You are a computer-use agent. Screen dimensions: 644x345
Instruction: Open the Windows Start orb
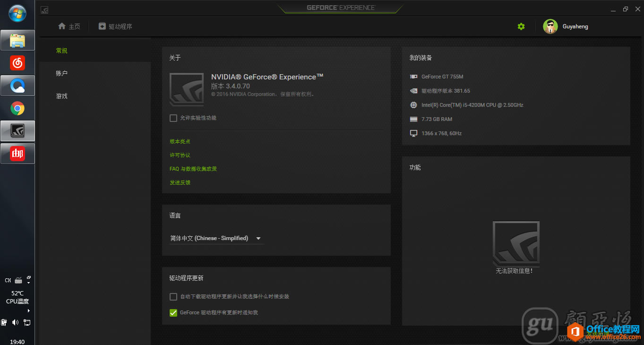[17, 13]
